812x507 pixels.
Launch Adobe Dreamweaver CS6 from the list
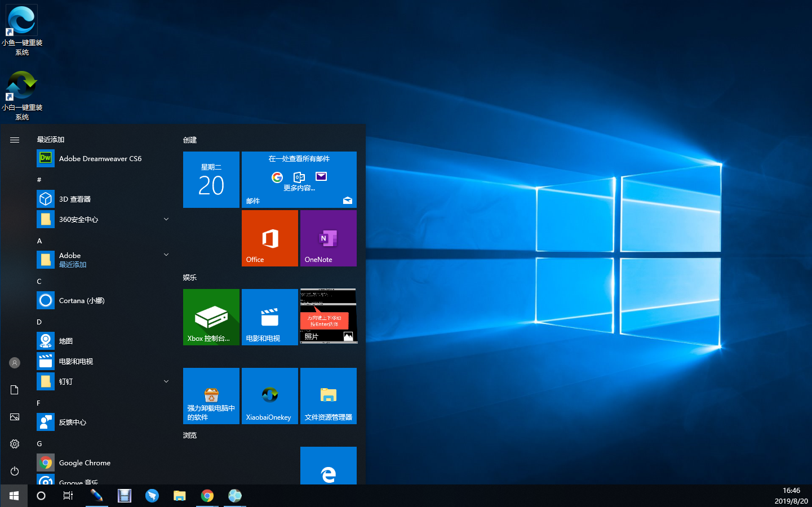click(100, 159)
